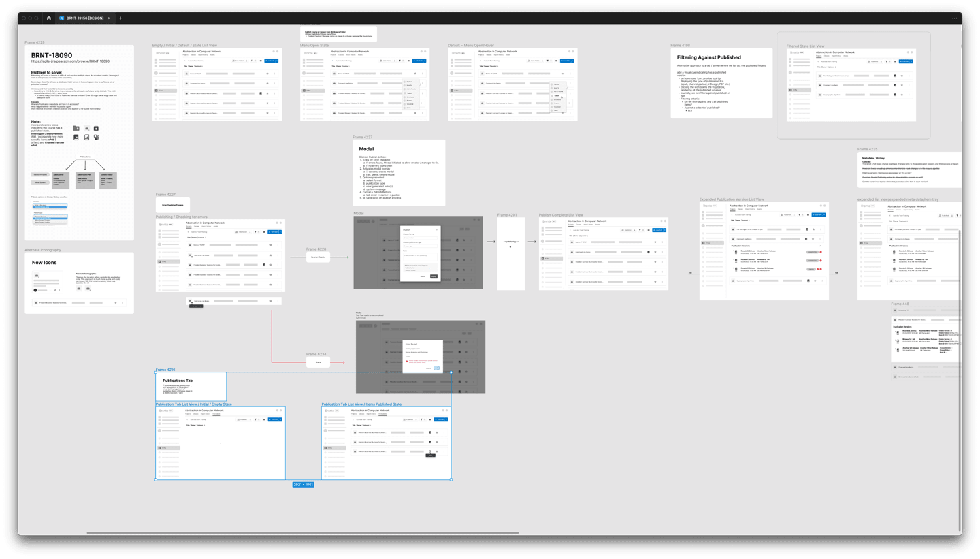Click Cancel in the Publish modal wireframe
Screen dimensions: 980x559
click(423, 276)
